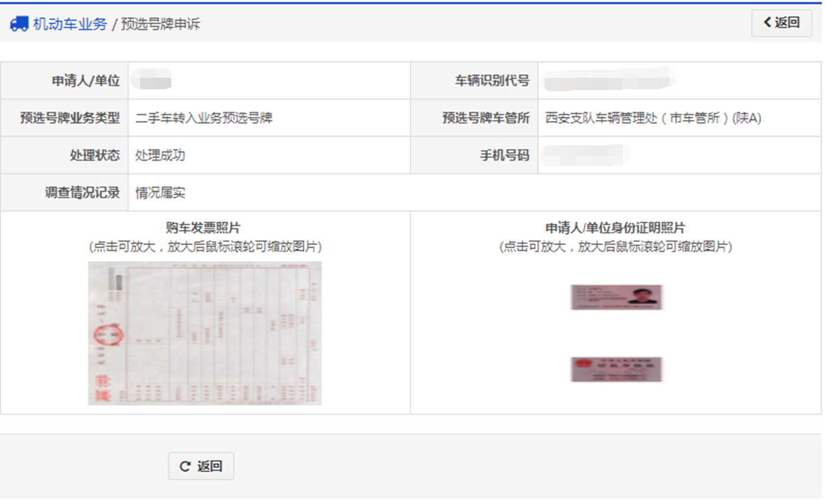The width and height of the screenshot is (826, 504).
Task: Enlarge the 购车发票 invoice photo thumbnail
Action: coord(205,333)
